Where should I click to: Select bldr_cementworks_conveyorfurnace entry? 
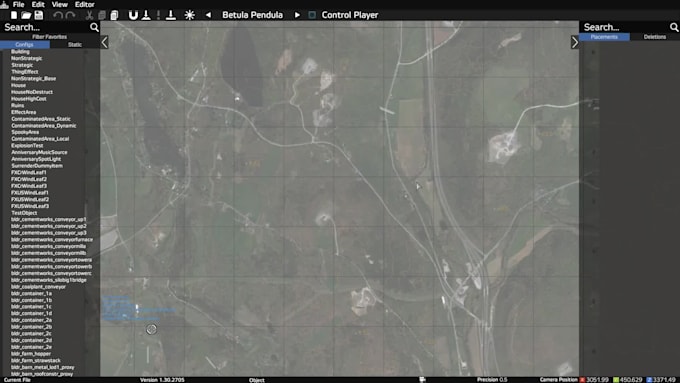52,239
